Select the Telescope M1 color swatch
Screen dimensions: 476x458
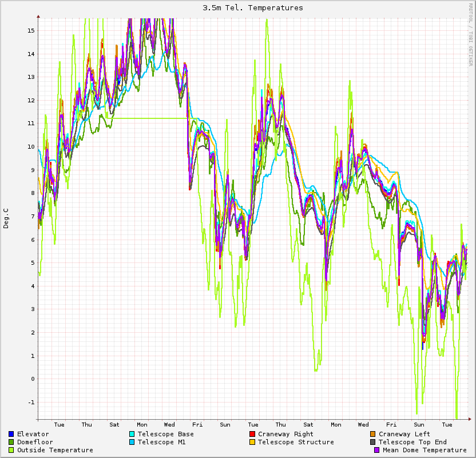click(132, 442)
